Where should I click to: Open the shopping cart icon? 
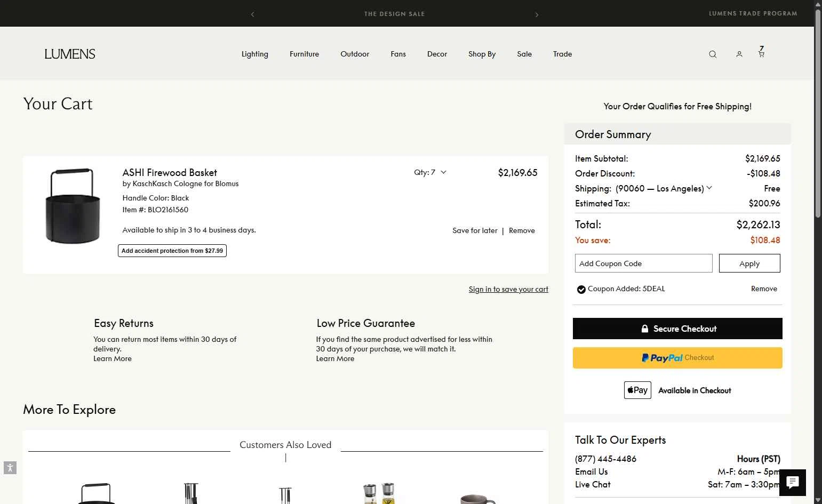point(761,53)
